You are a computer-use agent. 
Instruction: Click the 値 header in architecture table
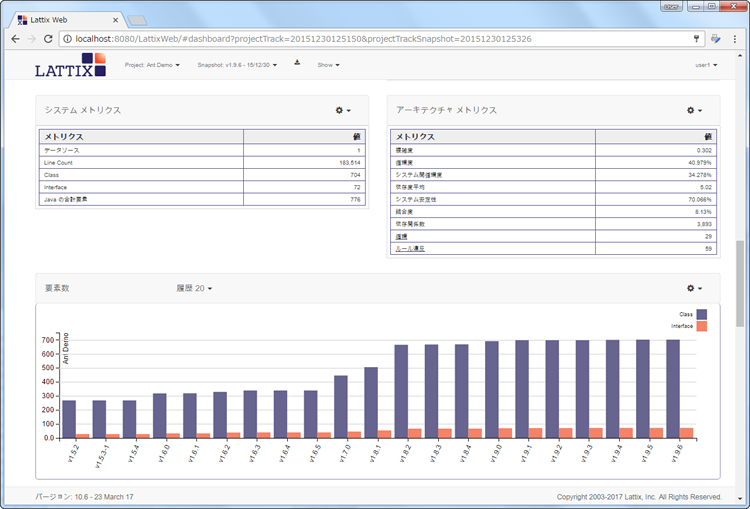pyautogui.click(x=708, y=137)
